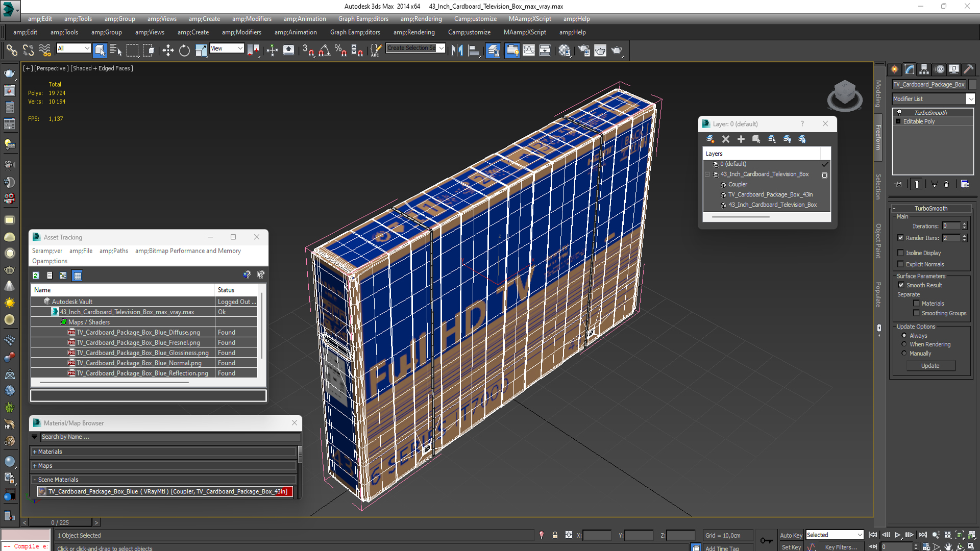980x551 pixels.
Task: Enable Separate by Smoothing Groups checkbox
Action: click(916, 313)
